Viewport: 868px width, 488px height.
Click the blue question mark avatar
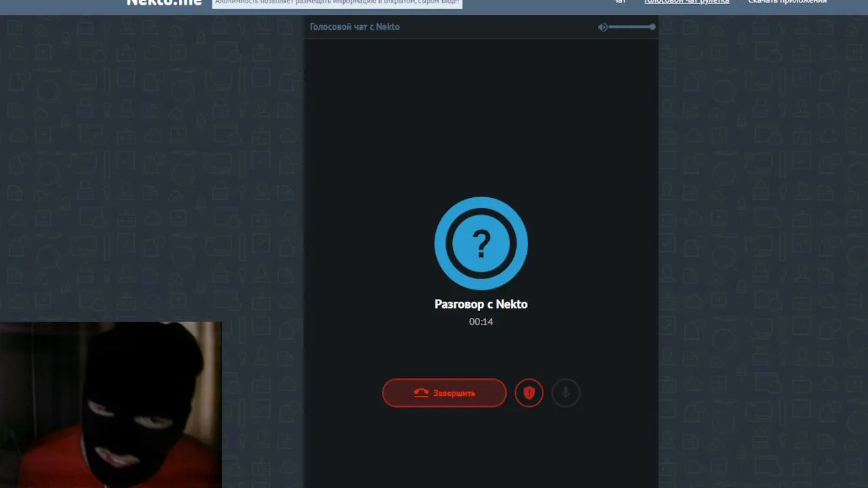481,243
